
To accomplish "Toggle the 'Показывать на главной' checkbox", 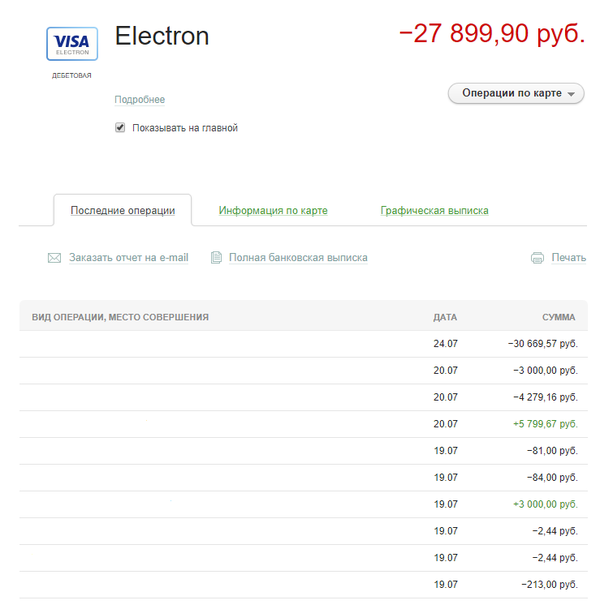I will tap(120, 128).
